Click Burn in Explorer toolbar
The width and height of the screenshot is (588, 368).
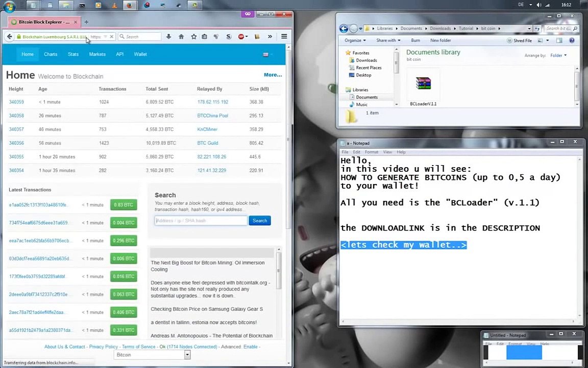415,40
